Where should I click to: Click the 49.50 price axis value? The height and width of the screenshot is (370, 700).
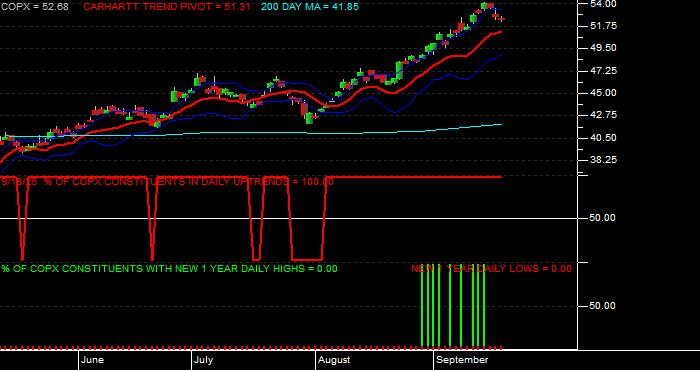pyautogui.click(x=603, y=48)
